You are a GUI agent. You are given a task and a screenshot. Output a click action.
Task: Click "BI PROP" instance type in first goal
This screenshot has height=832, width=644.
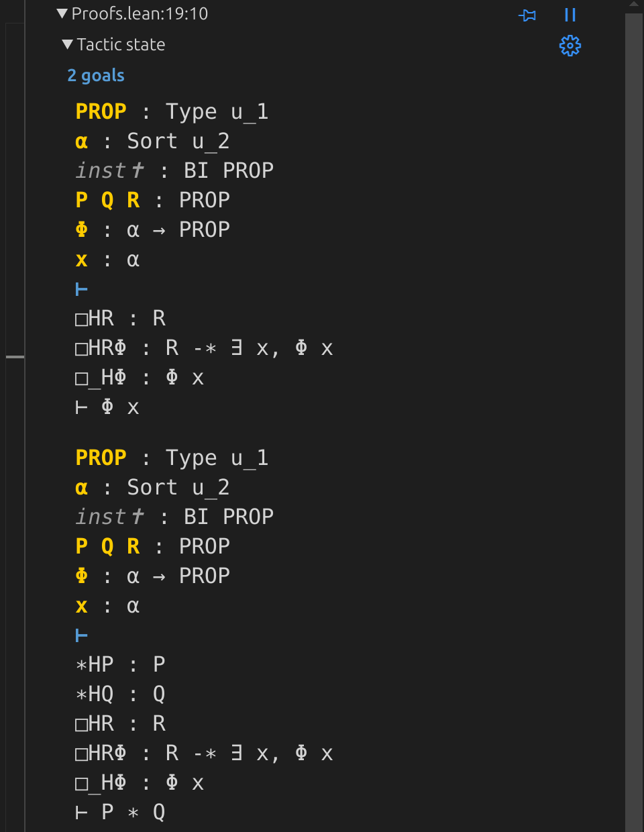coord(229,170)
